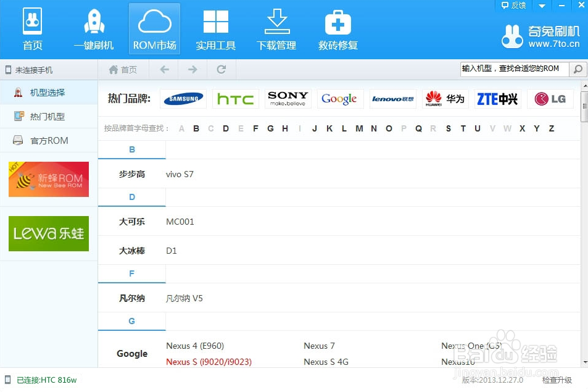Jump to brand letter B
Viewport: 588px width, 392px height.
point(196,128)
